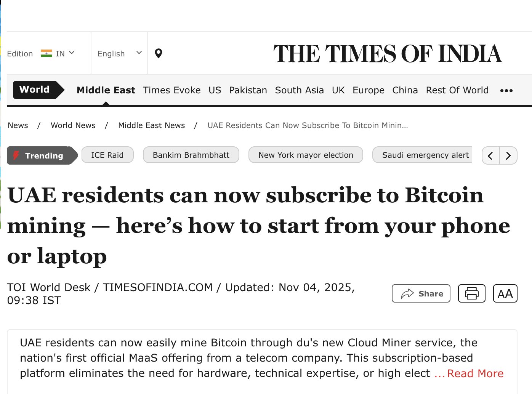This screenshot has height=394, width=532.
Task: Open the Bankim Brahmbhatt trending topic
Action: click(x=191, y=155)
